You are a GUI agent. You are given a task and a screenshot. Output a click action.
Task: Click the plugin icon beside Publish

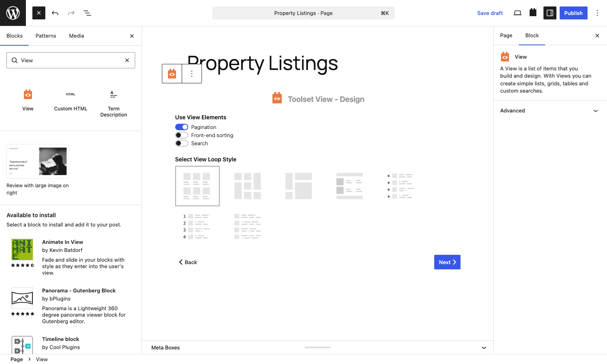click(533, 13)
